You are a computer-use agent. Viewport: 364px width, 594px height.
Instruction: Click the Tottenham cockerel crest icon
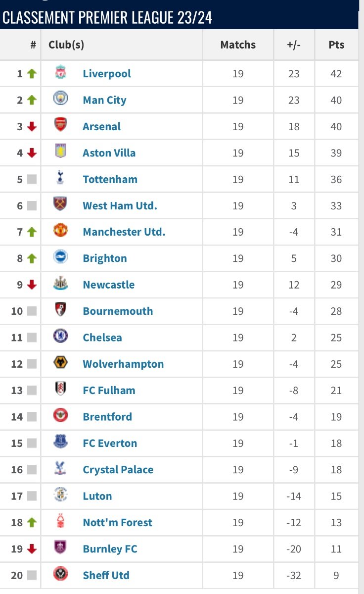click(x=60, y=179)
